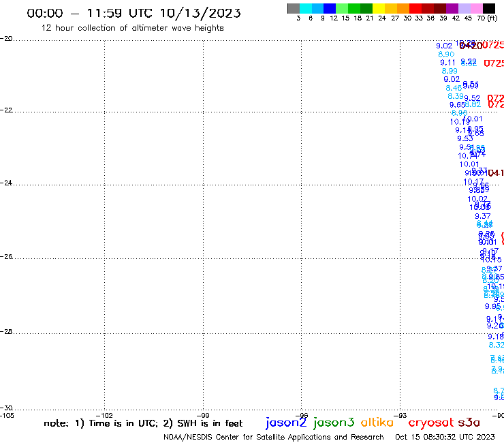Click the '10.02' wave height reading

(477, 199)
